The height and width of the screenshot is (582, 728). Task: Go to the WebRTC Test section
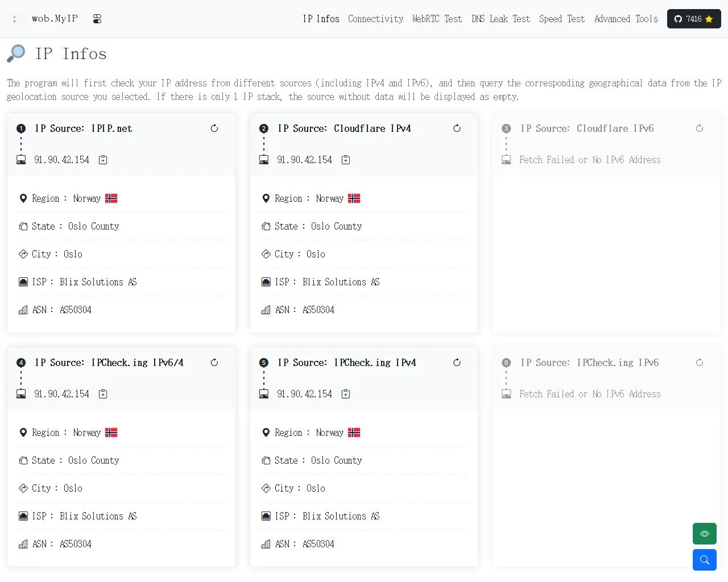click(437, 19)
